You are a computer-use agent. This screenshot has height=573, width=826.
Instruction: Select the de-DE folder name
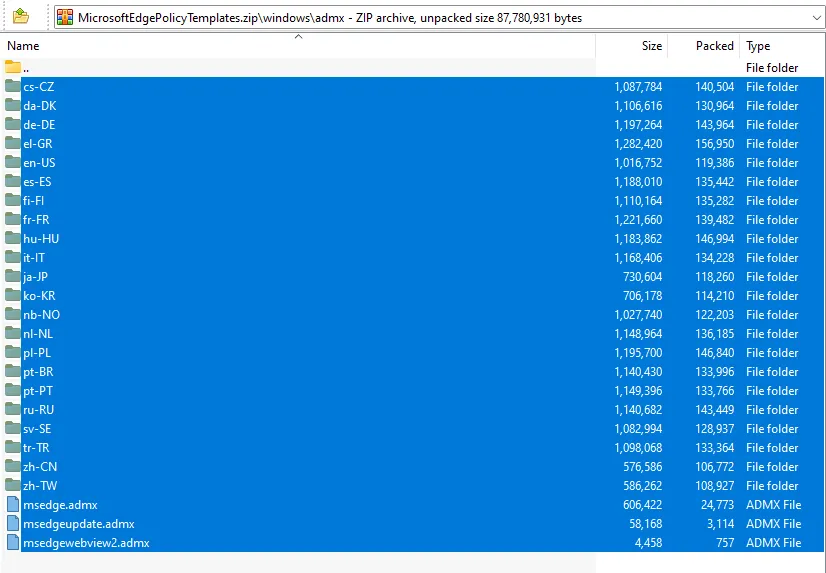tap(40, 125)
